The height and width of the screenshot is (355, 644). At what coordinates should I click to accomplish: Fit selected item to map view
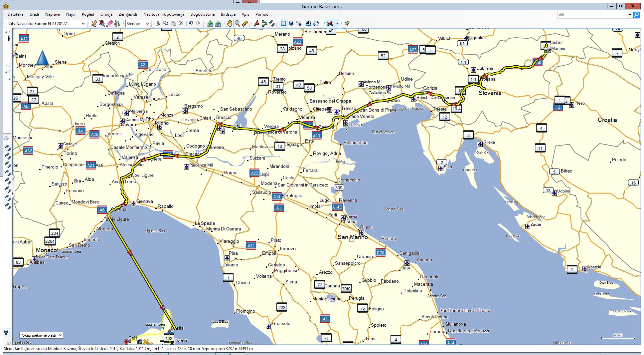point(308,23)
